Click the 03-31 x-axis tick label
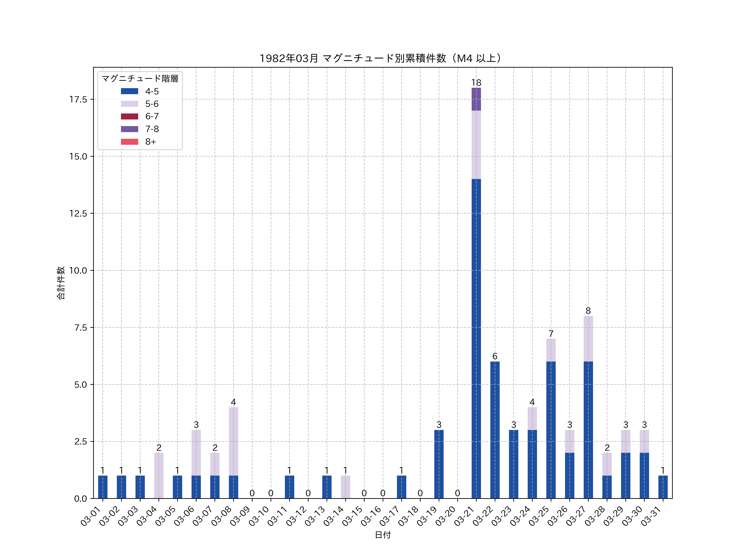This screenshot has height=560, width=747. [x=651, y=516]
